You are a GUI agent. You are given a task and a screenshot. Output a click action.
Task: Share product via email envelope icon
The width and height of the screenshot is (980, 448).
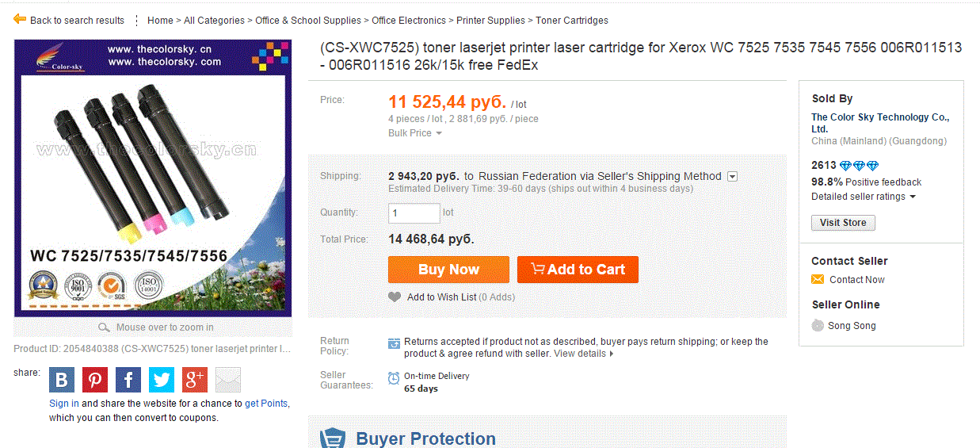228,380
